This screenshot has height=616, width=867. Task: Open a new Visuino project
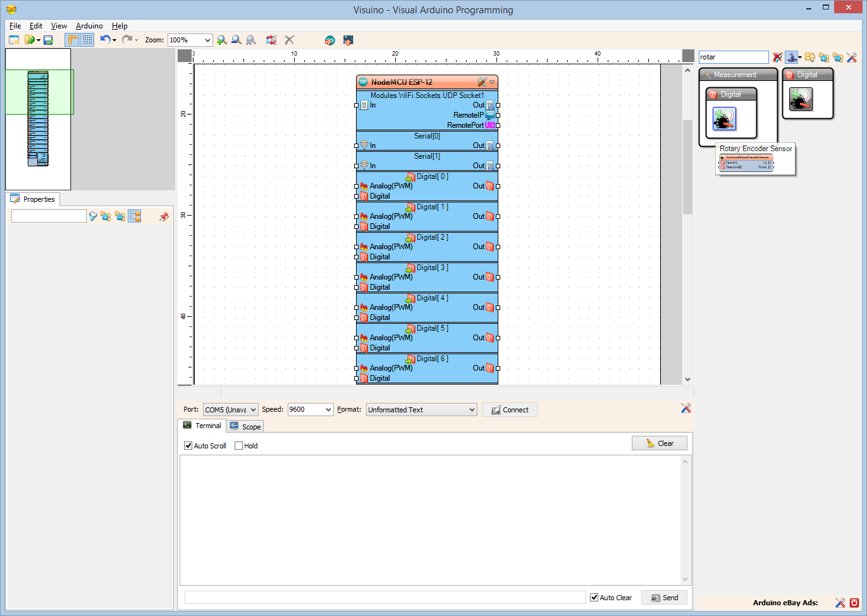click(14, 39)
